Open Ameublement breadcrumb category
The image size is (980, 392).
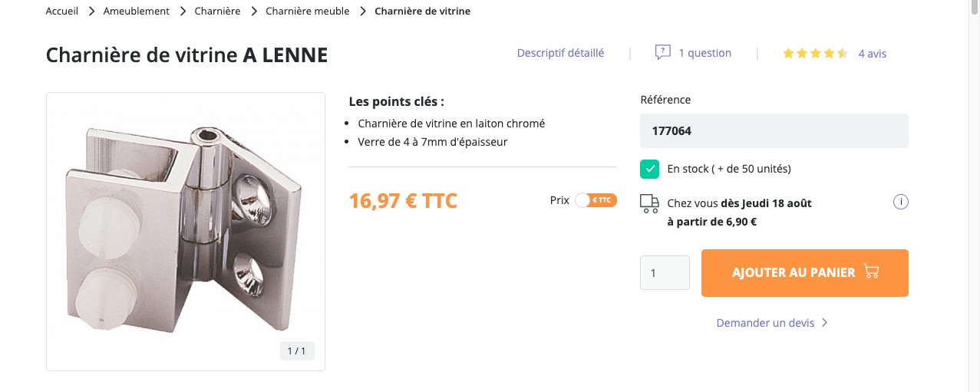tap(137, 12)
